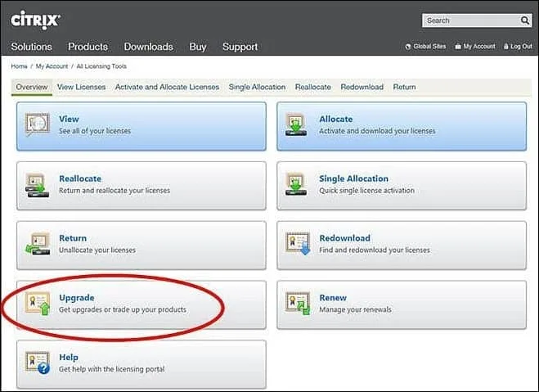Click 'Activate and download your licenses' text
539x392 pixels.
tap(377, 131)
